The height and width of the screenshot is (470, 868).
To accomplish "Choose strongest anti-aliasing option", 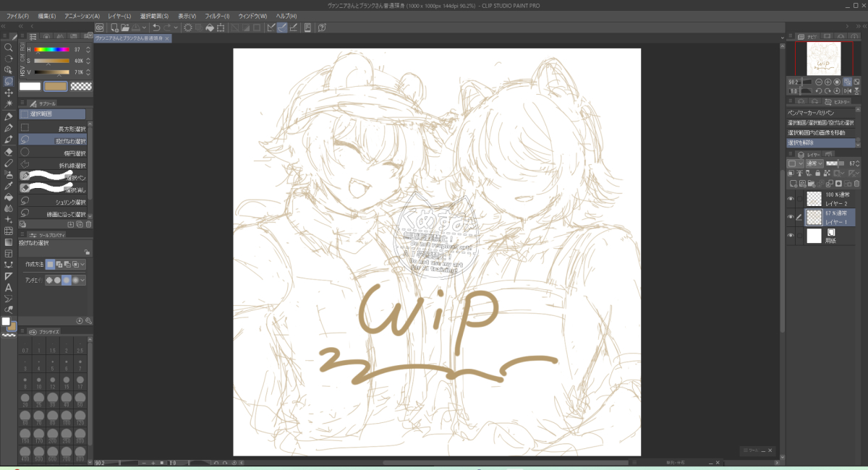I will [x=75, y=280].
